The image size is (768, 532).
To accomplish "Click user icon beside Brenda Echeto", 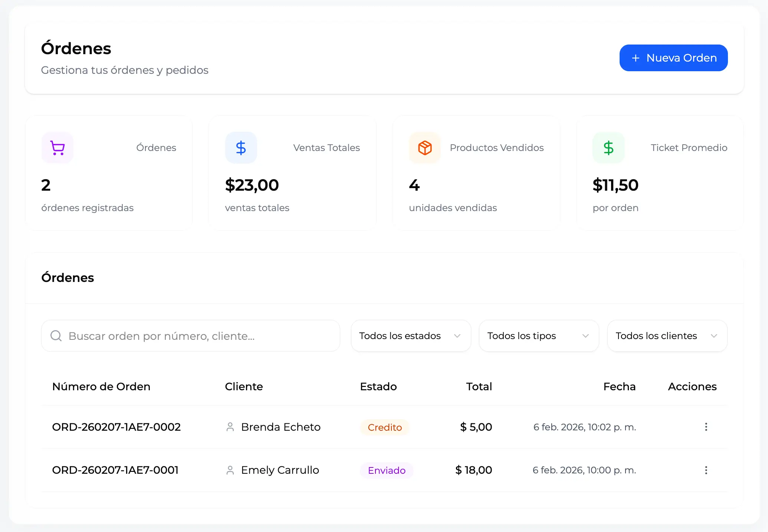I will point(230,427).
